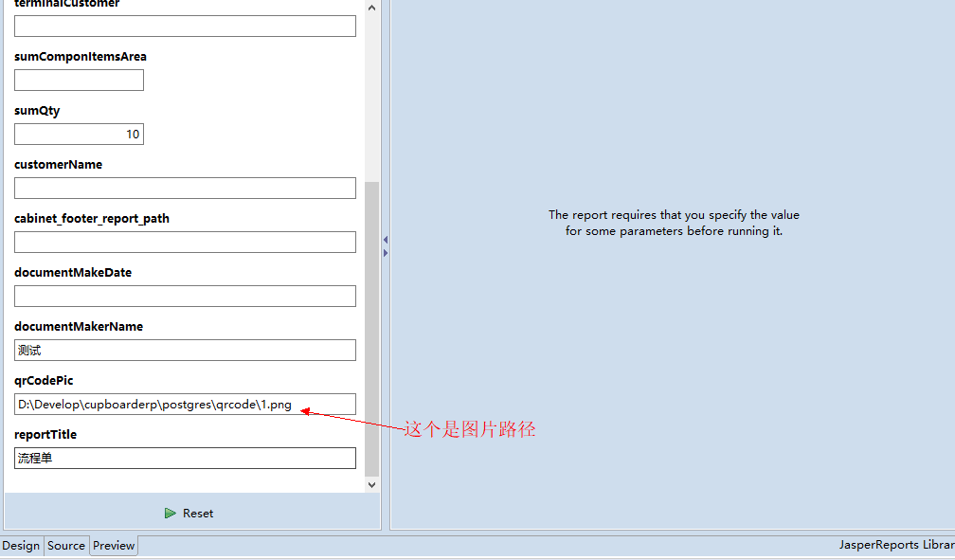Expand panel with the right sash arrow

[x=386, y=253]
